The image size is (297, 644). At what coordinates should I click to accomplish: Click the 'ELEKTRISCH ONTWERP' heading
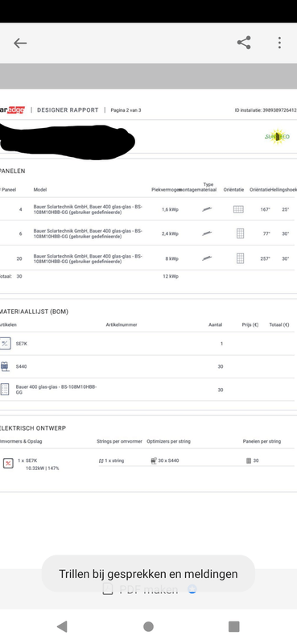tap(33, 428)
